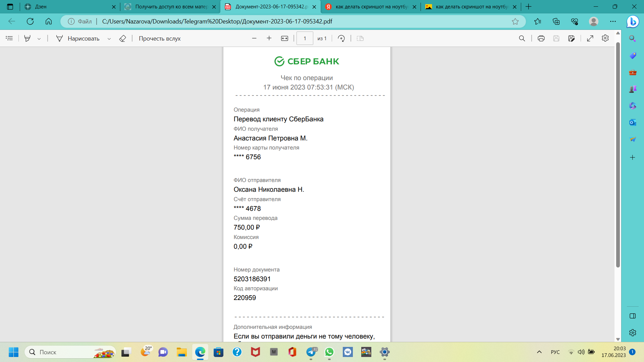The width and height of the screenshot is (644, 362).
Task: Zoom in the PDF document
Action: 269,39
